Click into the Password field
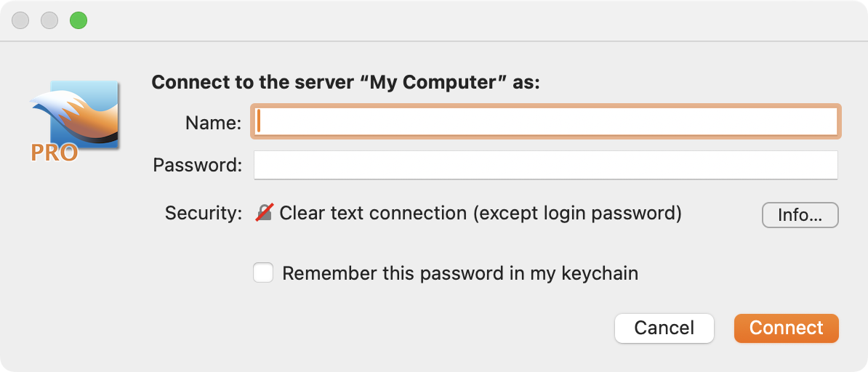This screenshot has height=372, width=868. pos(545,165)
